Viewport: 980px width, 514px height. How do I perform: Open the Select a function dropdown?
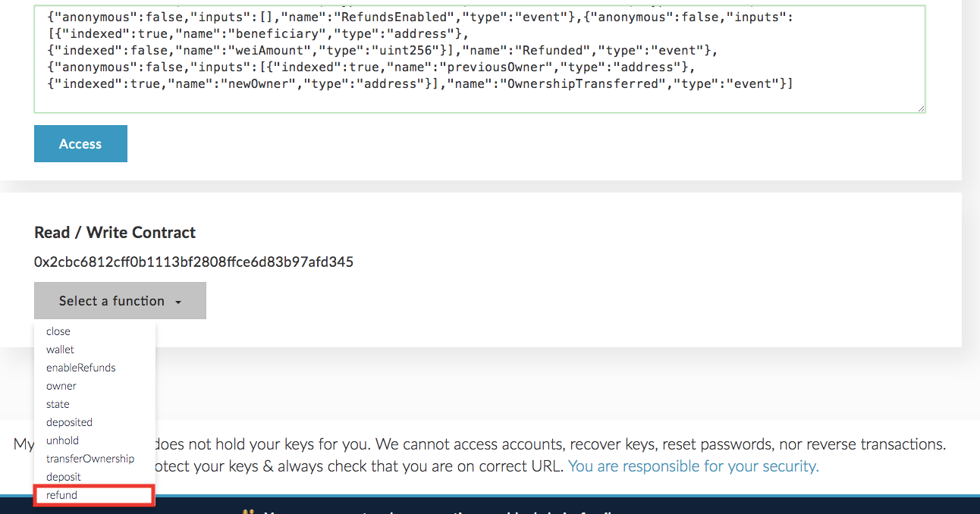click(120, 301)
